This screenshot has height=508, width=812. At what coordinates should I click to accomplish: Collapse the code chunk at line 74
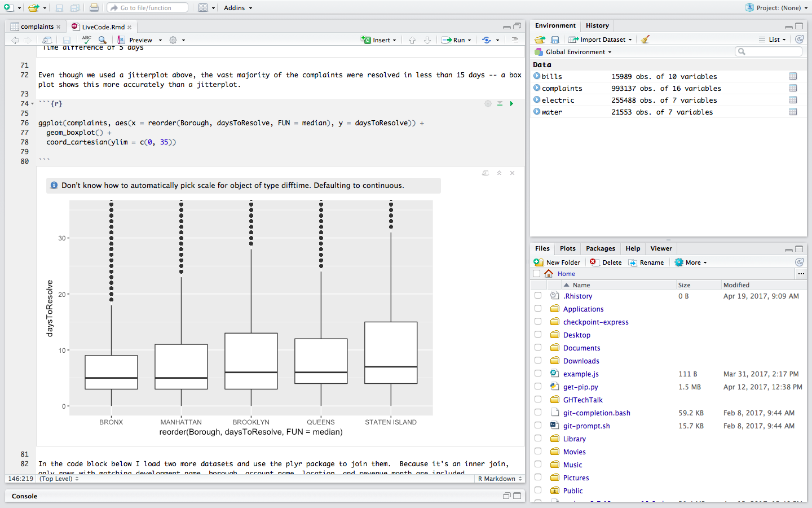[x=32, y=104]
